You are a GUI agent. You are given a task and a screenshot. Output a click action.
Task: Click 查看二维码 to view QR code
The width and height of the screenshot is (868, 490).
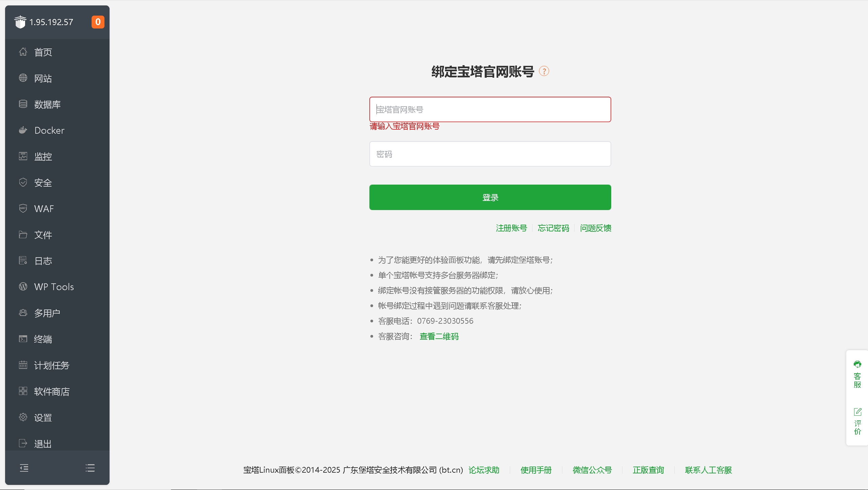click(x=439, y=336)
